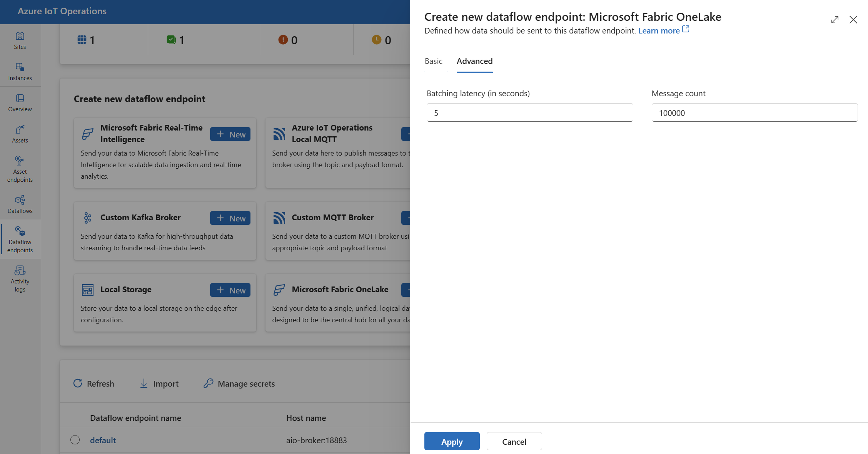Screen dimensions: 868x454
Task: Switch to the Basic tab
Action: (434, 60)
